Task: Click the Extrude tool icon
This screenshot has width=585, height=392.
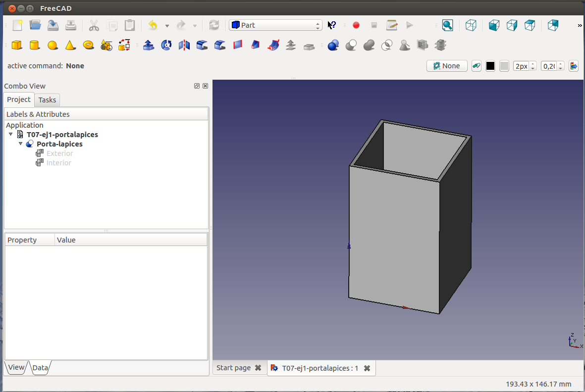Action: [x=148, y=46]
